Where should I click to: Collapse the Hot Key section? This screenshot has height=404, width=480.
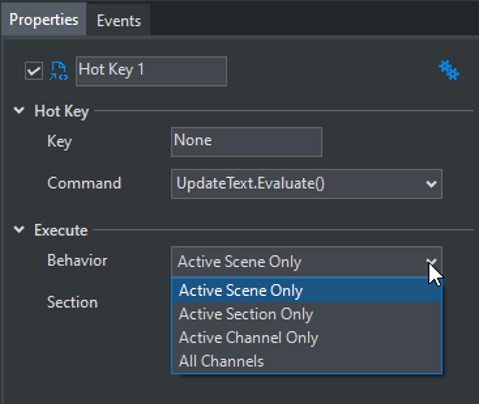click(19, 111)
